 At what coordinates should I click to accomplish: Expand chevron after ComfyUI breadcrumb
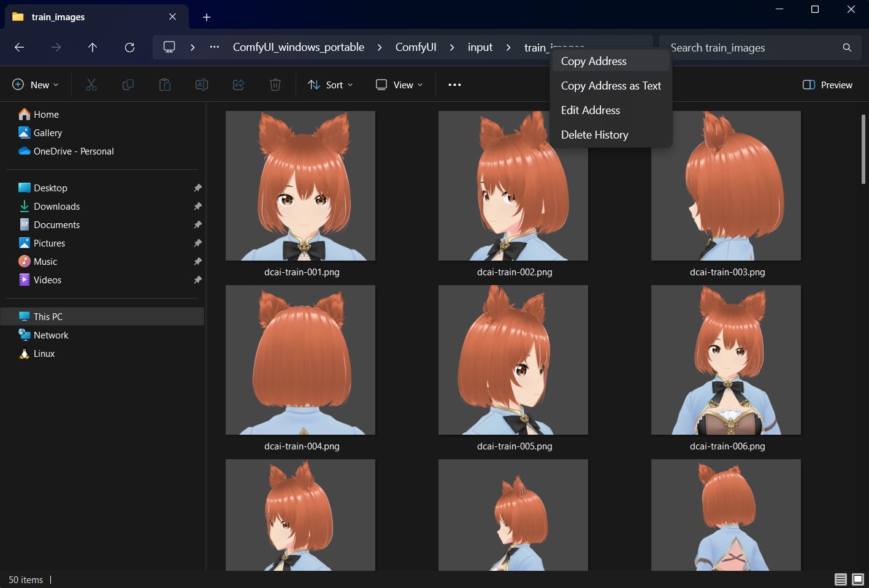click(452, 47)
